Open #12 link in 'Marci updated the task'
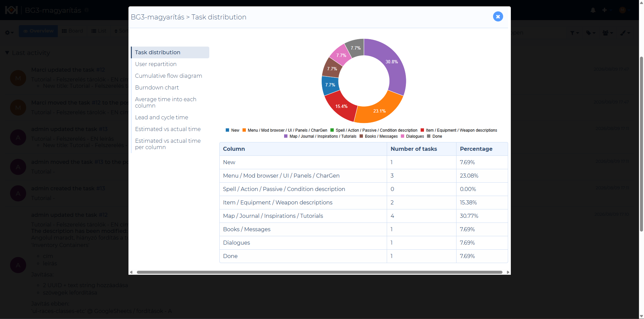Screen dimensions: 644x319 (100, 70)
